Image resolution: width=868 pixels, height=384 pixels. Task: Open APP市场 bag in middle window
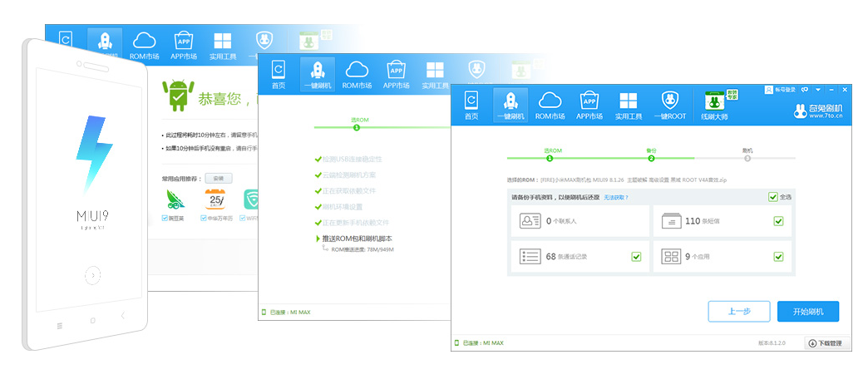[x=397, y=75]
